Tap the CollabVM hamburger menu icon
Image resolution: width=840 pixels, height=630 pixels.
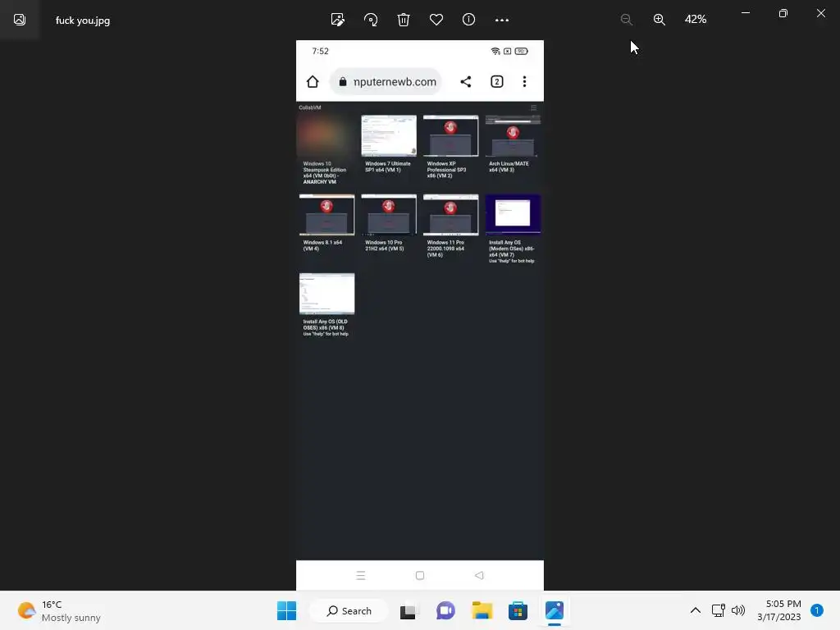coord(533,107)
